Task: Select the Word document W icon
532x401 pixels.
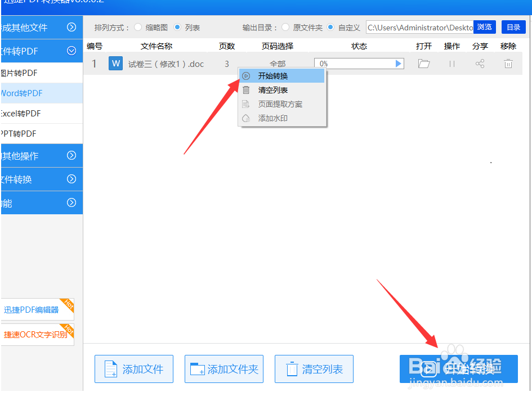Action: point(115,63)
